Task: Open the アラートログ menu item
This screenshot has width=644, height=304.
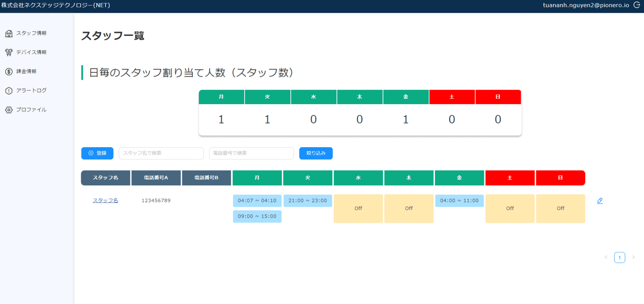Action: (31, 91)
